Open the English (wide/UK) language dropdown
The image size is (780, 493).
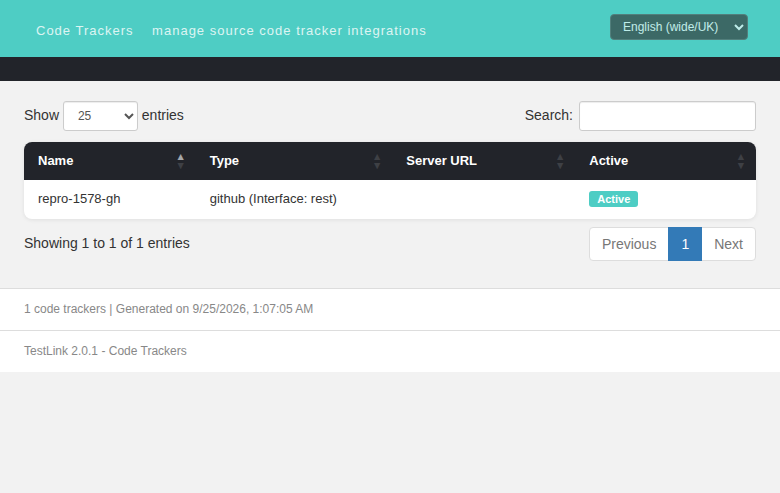[679, 27]
